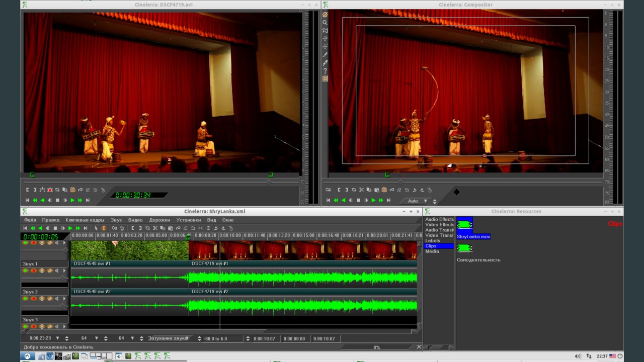The width and height of the screenshot is (644, 362).
Task: Open the Файл menu
Action: 30,220
